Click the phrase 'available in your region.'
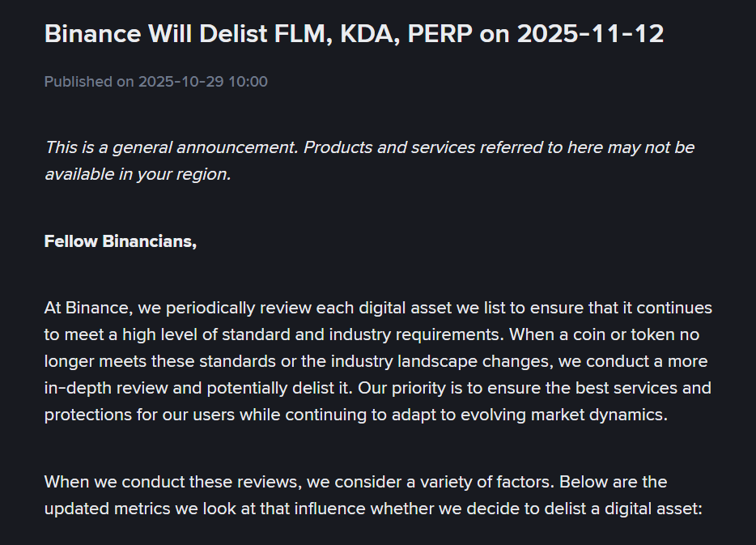The height and width of the screenshot is (545, 756). [x=138, y=174]
